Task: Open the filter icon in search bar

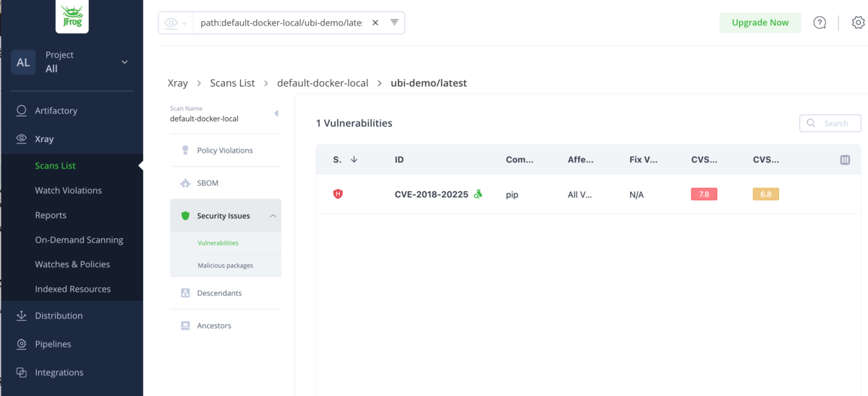Action: [x=394, y=22]
